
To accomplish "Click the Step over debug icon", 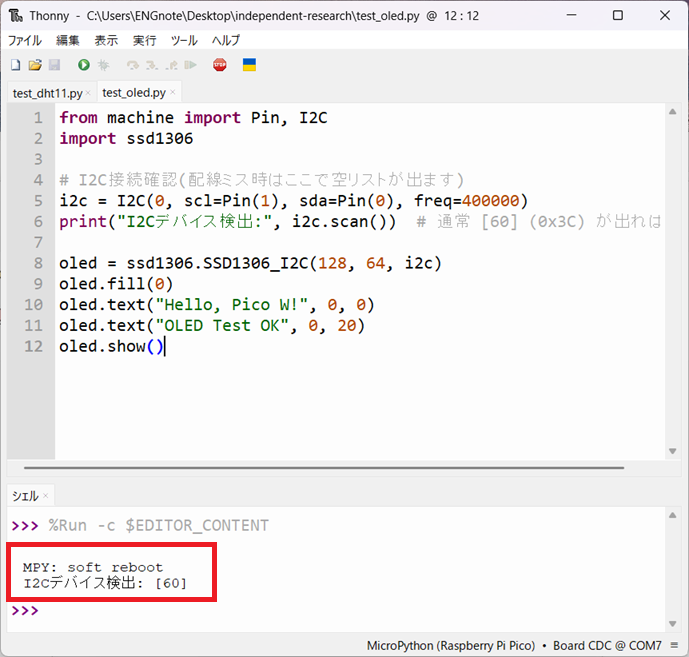I will [133, 65].
